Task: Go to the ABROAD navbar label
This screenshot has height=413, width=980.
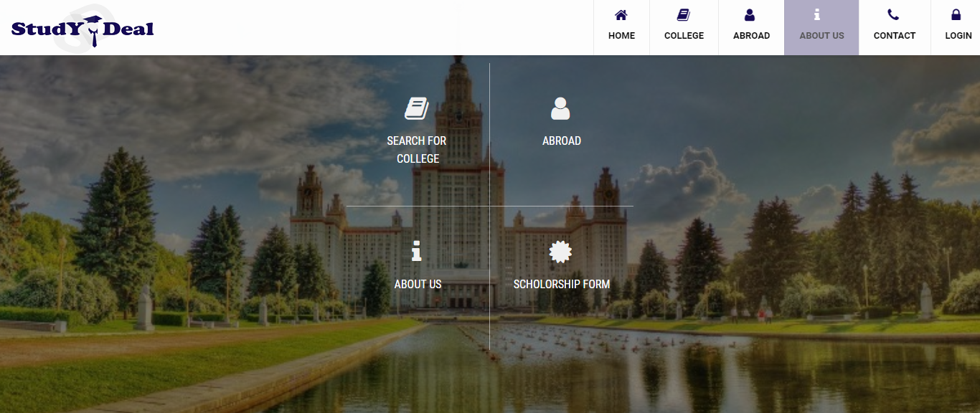Action: tap(752, 35)
